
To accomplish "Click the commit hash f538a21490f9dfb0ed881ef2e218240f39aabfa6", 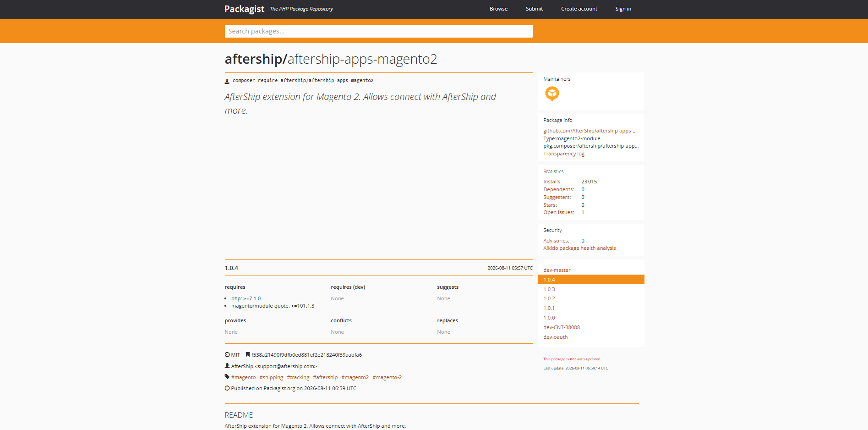I will click(x=306, y=355).
